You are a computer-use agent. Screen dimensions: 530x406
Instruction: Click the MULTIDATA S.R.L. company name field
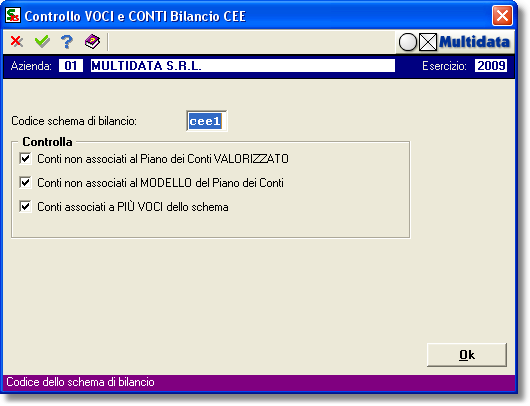tap(243, 66)
